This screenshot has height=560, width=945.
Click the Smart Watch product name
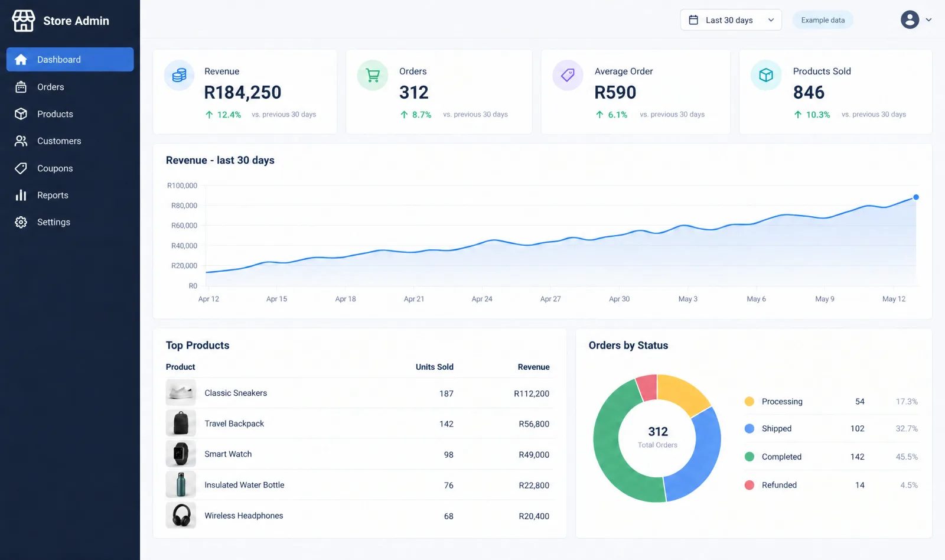pyautogui.click(x=228, y=454)
